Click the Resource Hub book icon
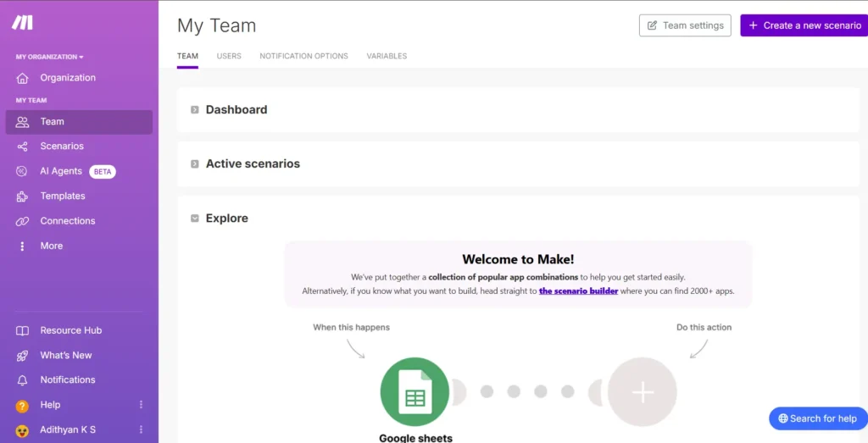 coord(22,330)
